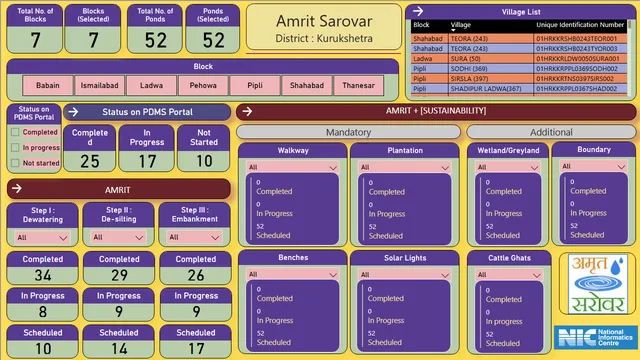Select row with ID 01HRKKRSHB0243TEOR001
The height and width of the screenshot is (360, 640).
click(519, 39)
